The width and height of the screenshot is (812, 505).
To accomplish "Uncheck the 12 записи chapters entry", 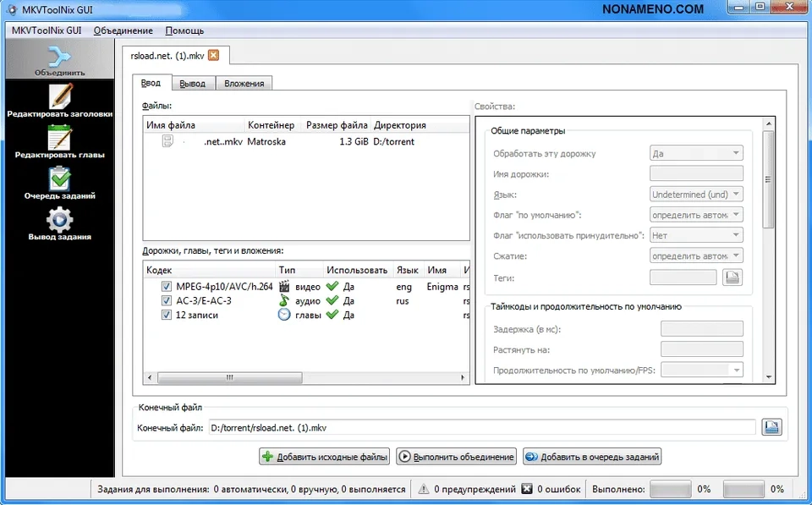I will 167,315.
